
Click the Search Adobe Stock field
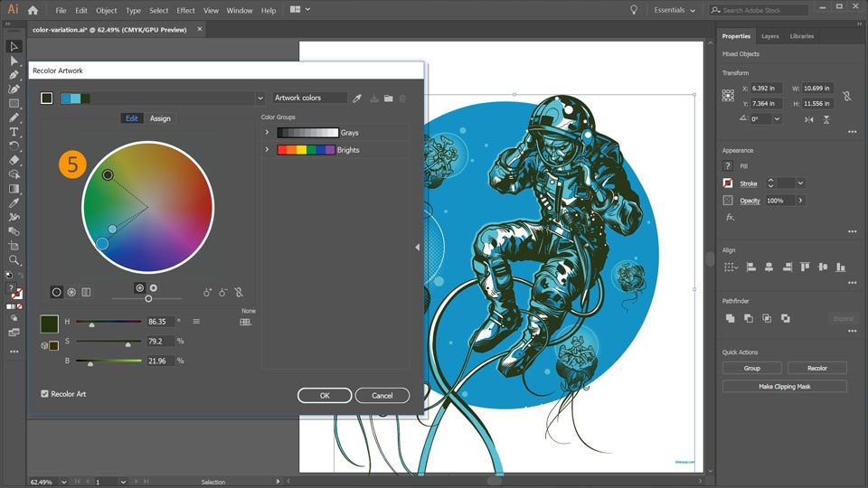click(x=759, y=10)
